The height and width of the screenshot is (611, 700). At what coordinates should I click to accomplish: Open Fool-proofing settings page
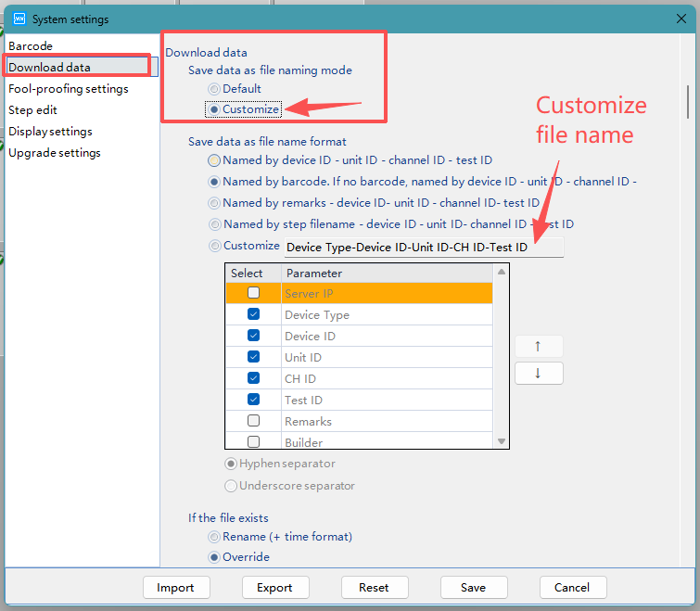[x=69, y=89]
